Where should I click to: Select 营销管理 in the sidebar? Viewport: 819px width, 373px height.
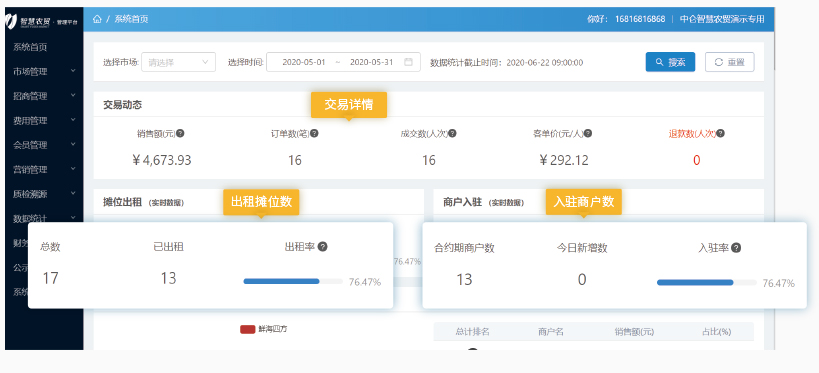[44, 169]
